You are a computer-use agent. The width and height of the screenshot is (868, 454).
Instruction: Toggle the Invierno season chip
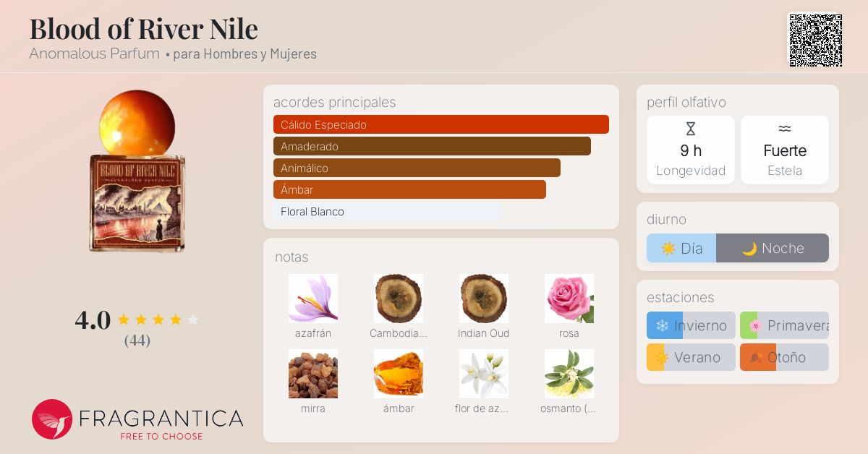[691, 325]
